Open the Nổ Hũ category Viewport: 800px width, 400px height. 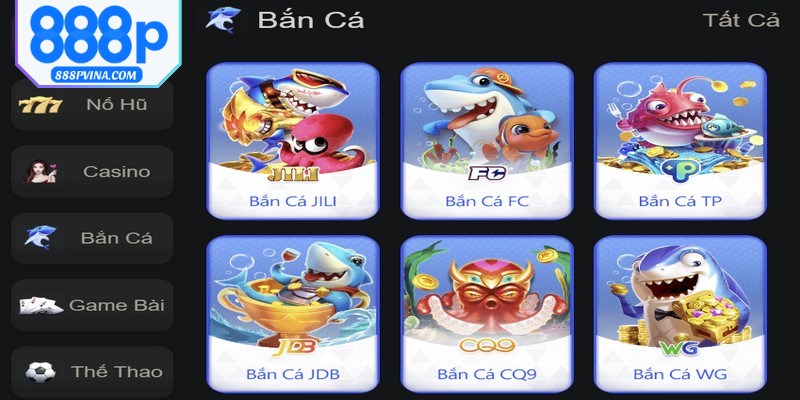coord(92,105)
